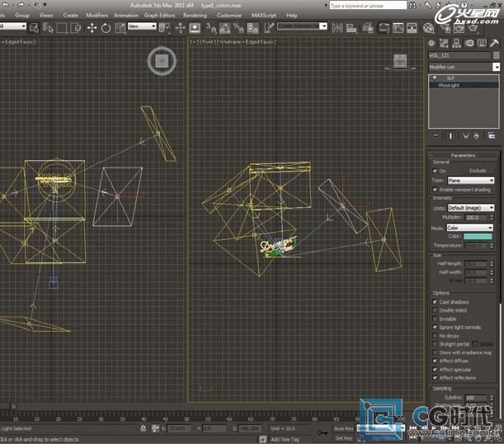The height and width of the screenshot is (444, 504).
Task: Select the Move tool in main toolbar
Action: [x=92, y=28]
